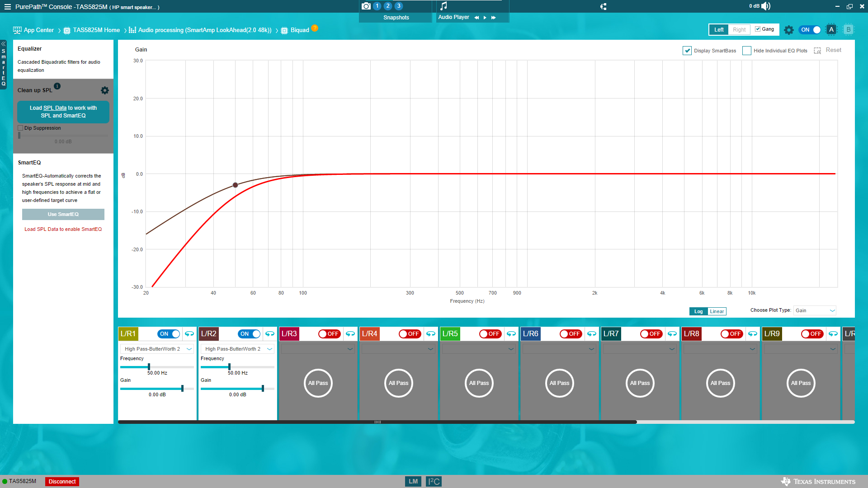Switch plot scale to Linear
The height and width of the screenshot is (488, 868).
(x=717, y=311)
